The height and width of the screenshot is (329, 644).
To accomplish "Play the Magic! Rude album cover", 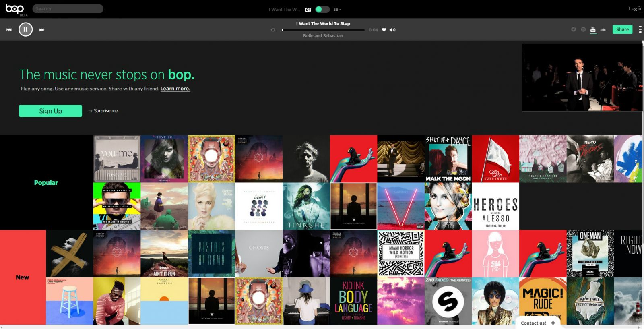I will pos(543,301).
